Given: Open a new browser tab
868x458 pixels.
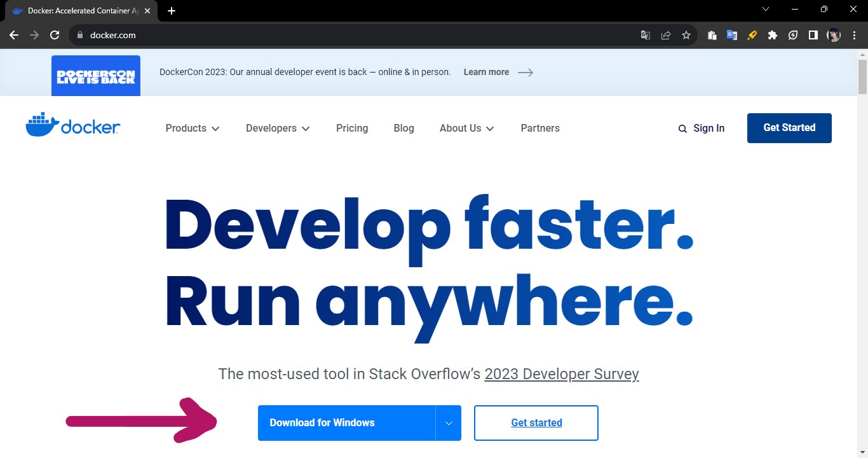Looking at the screenshot, I should [x=172, y=11].
